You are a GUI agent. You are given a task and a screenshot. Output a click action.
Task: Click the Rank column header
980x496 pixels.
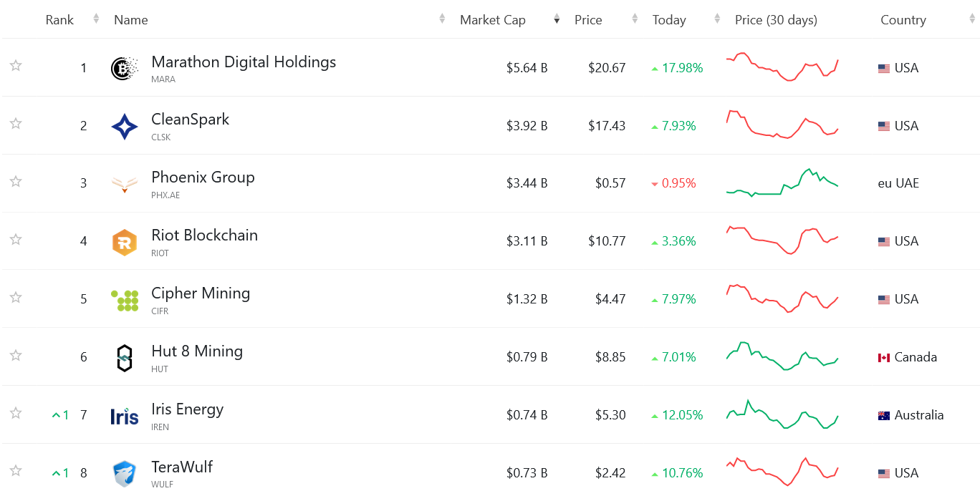(59, 20)
